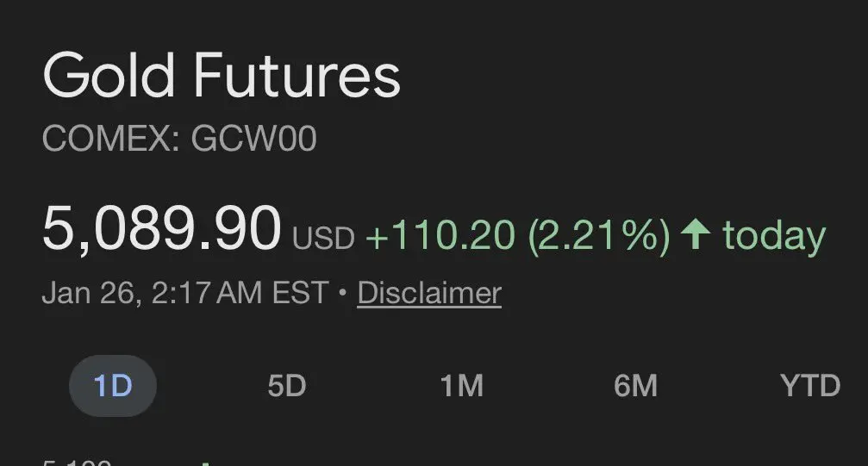The height and width of the screenshot is (466, 868).
Task: Switch to the 5D chart range
Action: pyautogui.click(x=287, y=386)
